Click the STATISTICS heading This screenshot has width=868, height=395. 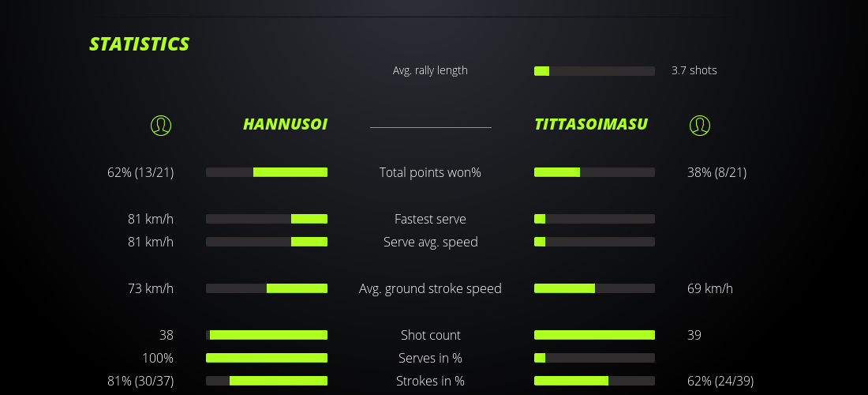140,44
